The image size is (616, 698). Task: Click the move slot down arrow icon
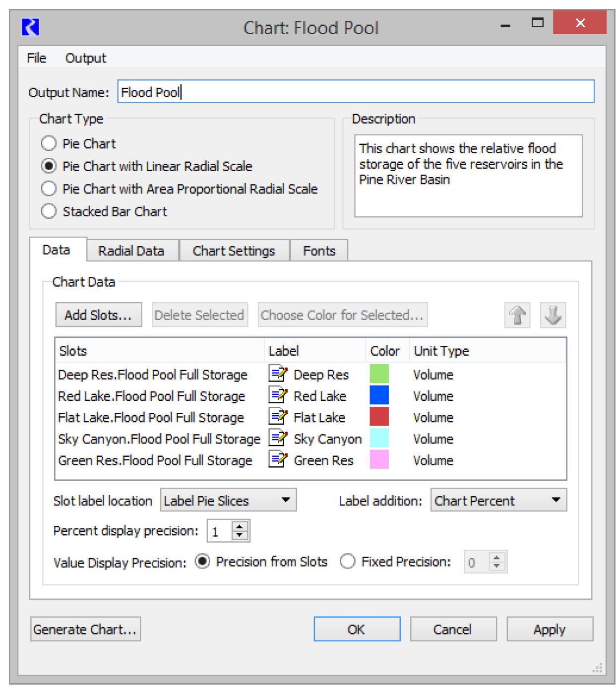pyautogui.click(x=553, y=315)
